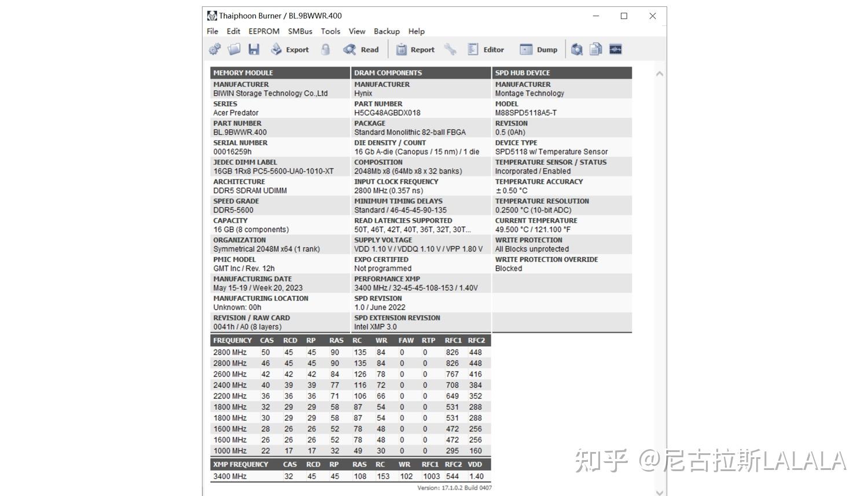Open the Edit menu
868x496 pixels.
(233, 31)
